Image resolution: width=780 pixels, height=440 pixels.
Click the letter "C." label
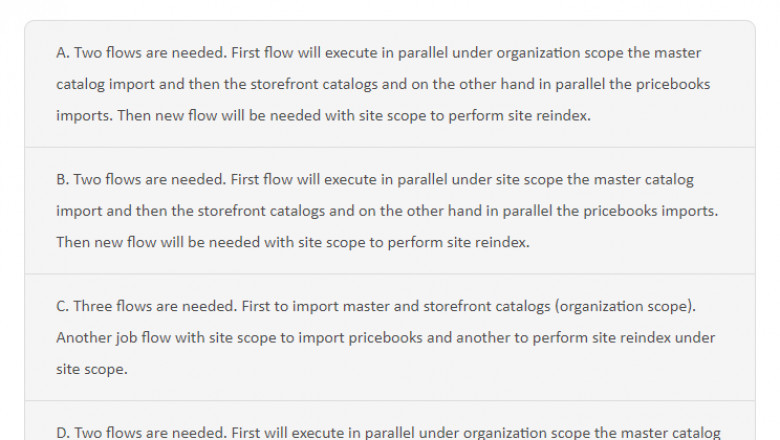[x=63, y=306]
